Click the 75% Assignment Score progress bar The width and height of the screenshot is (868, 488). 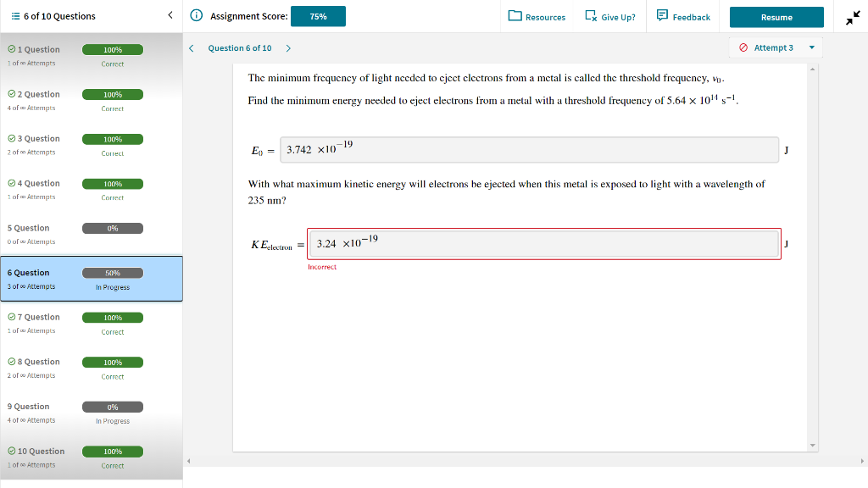click(318, 15)
